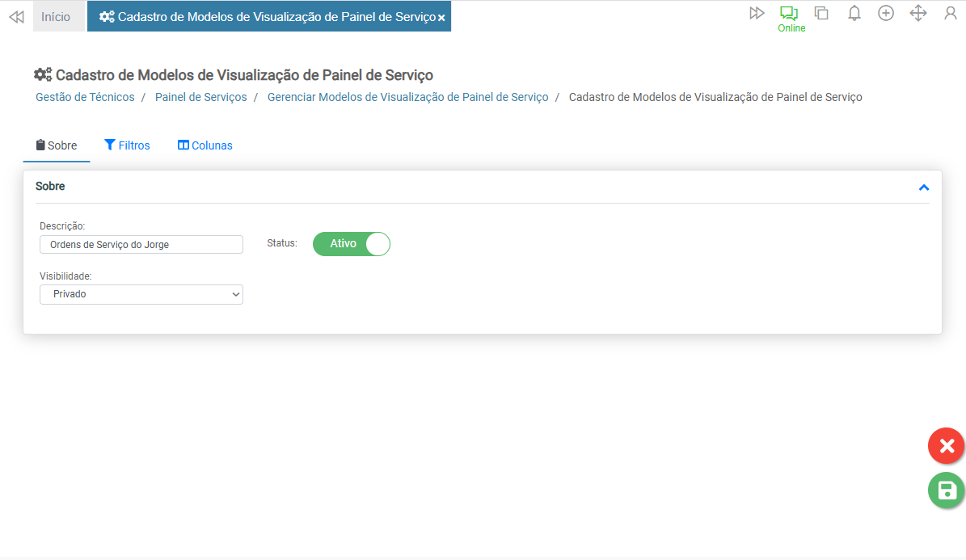
Task: Click the plus circle icon
Action: [886, 13]
